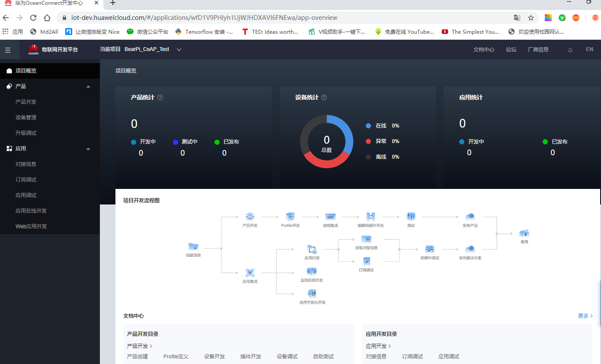This screenshot has height=364, width=601.
Task: Open the 编解码插件开发 flowchart icon
Action: coord(371,216)
